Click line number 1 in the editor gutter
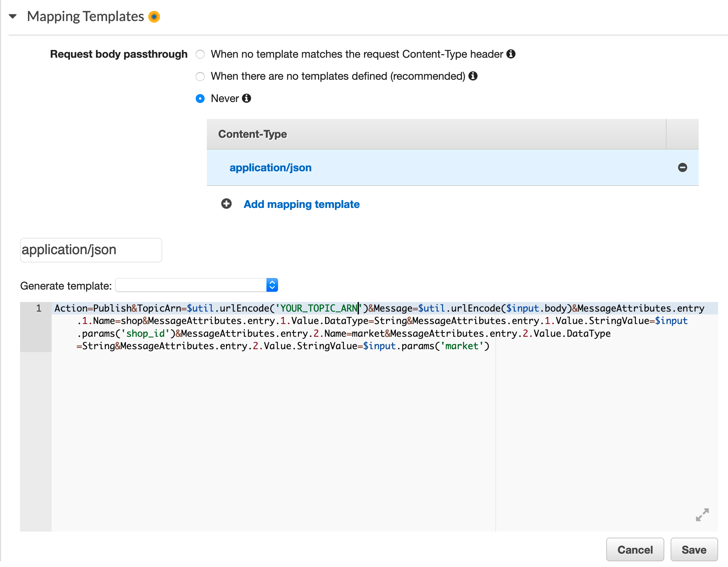 pos(39,308)
